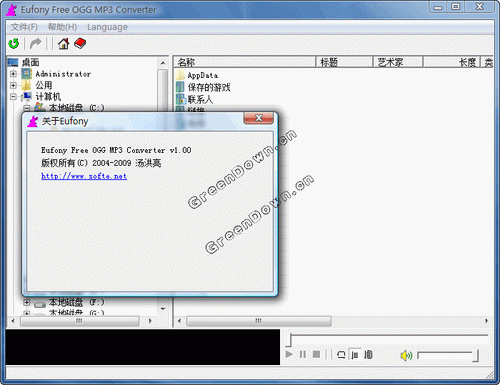Open the home page via house icon
This screenshot has width=500, height=385.
click(63, 44)
